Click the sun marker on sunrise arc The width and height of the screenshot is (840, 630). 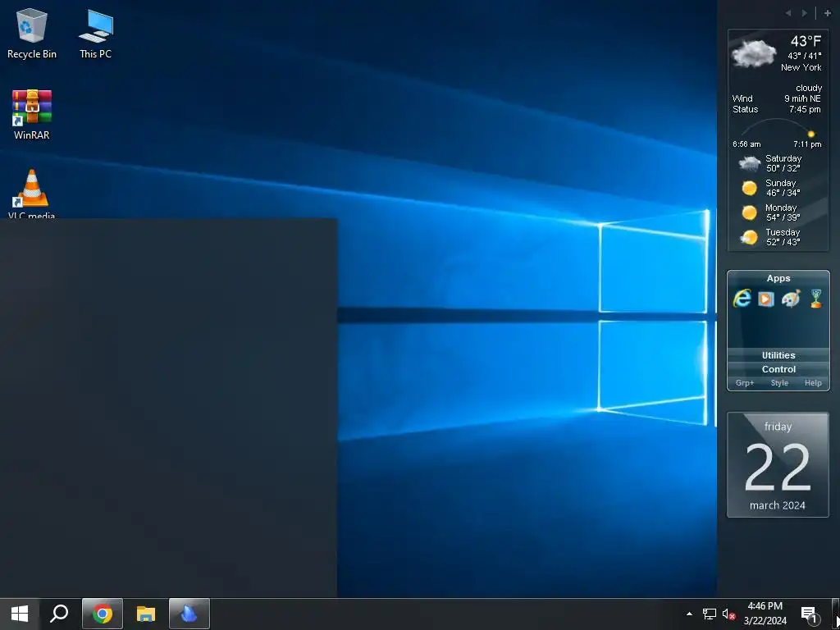point(811,134)
